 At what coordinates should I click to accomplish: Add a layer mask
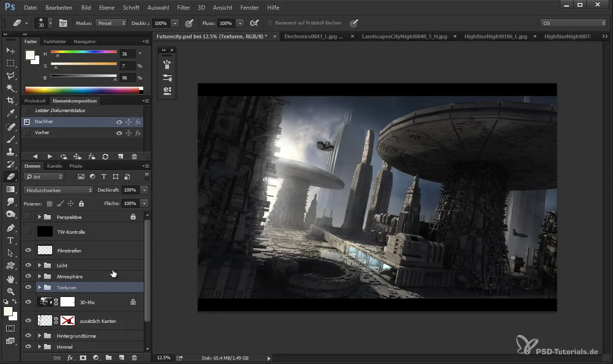[83, 357]
